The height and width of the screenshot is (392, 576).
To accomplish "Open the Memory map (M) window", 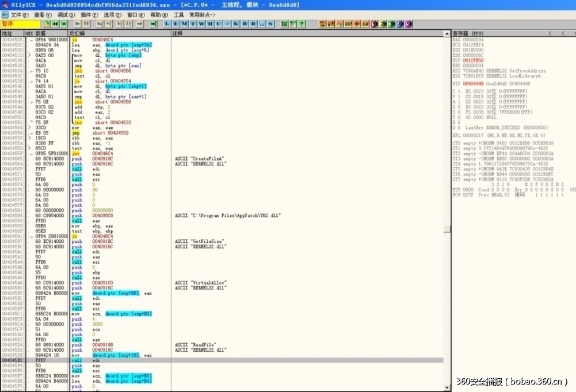I will tap(184, 24).
